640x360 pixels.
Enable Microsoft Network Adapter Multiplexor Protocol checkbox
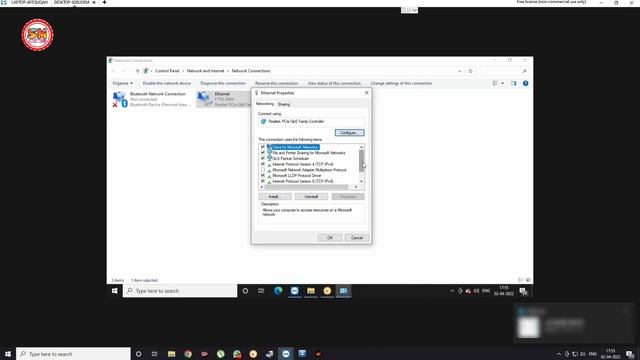click(263, 170)
